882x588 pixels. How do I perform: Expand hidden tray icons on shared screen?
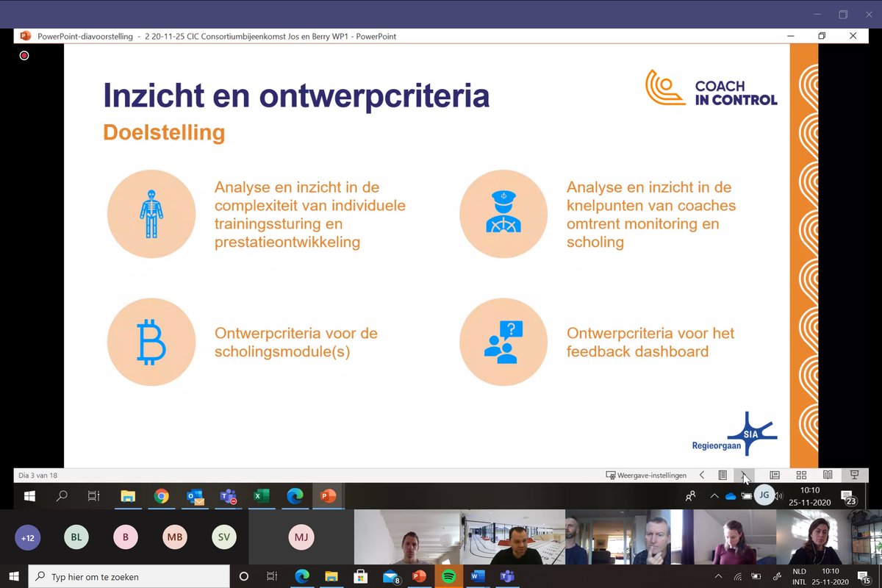point(714,496)
